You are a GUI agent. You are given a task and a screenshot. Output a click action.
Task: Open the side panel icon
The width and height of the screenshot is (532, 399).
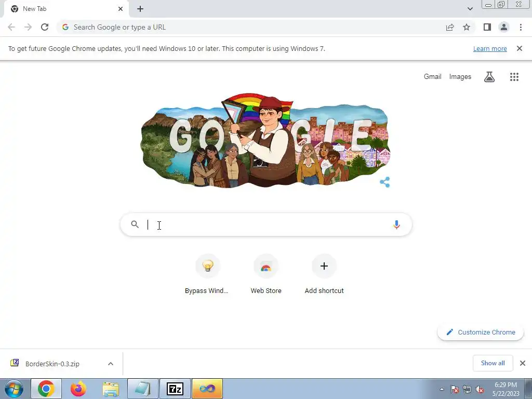point(487,27)
